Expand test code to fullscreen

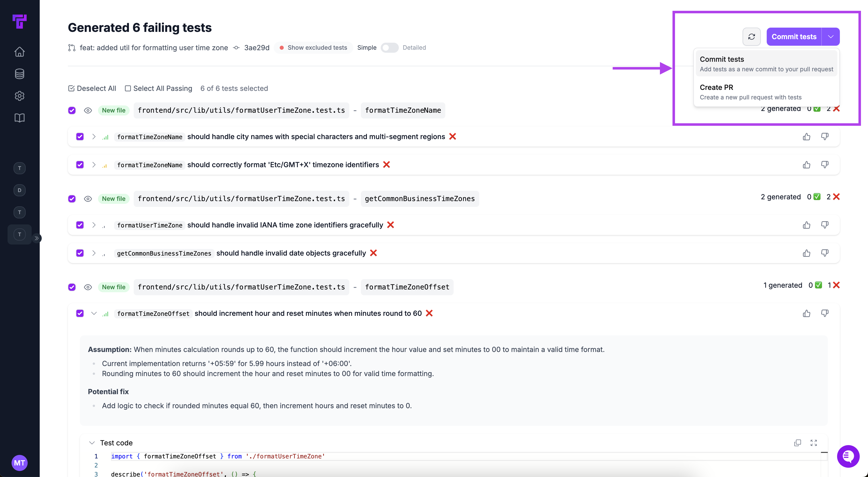click(x=813, y=443)
